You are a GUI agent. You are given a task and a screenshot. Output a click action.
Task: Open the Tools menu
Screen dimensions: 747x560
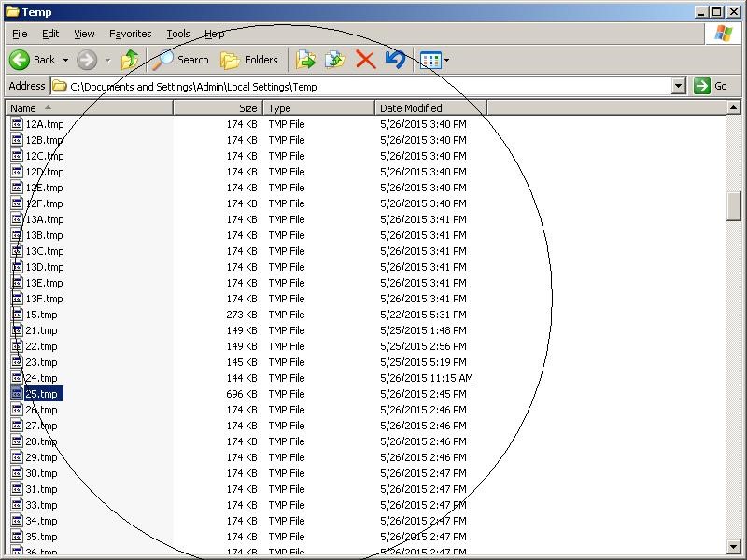[177, 34]
